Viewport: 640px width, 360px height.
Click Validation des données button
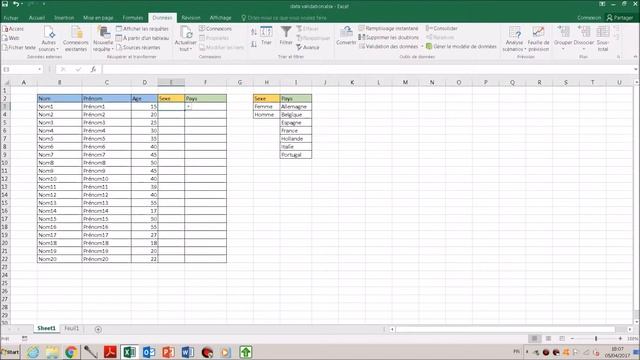point(389,47)
